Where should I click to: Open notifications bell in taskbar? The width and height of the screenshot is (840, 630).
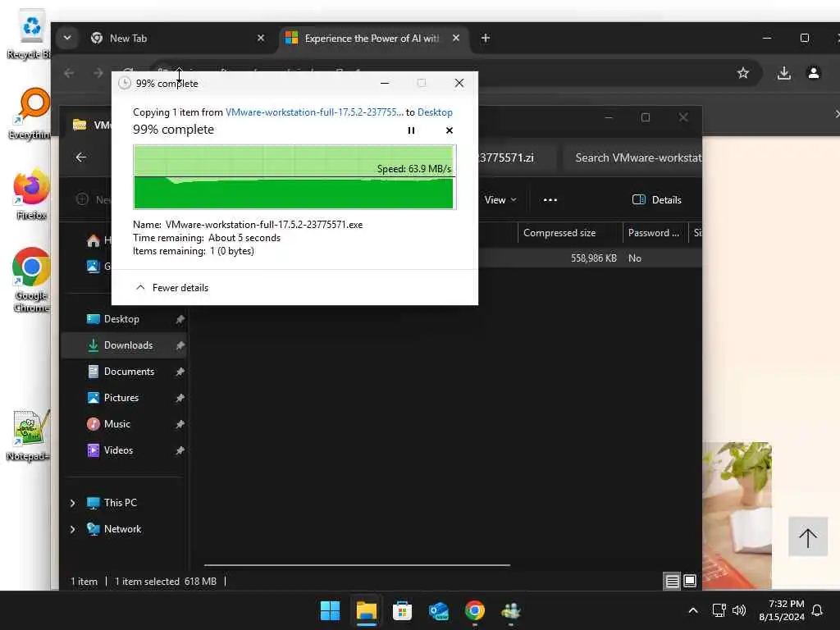[x=818, y=610]
